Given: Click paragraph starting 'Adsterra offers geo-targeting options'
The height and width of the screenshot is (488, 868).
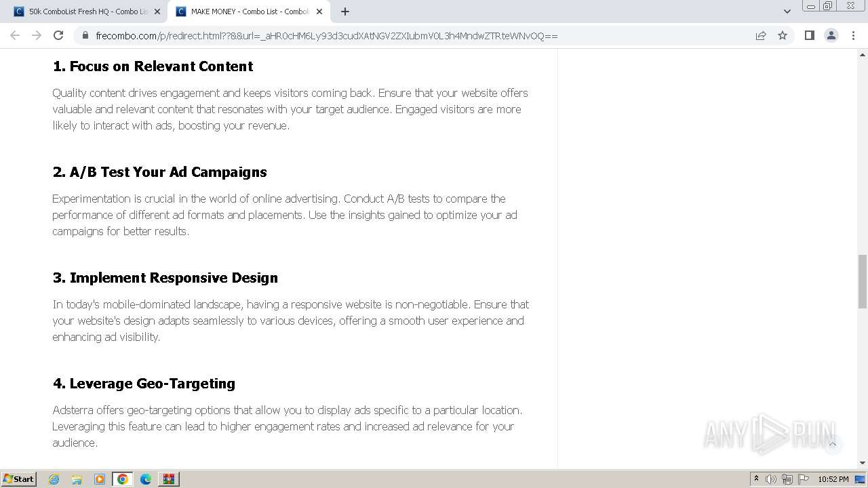Looking at the screenshot, I should point(288,426).
